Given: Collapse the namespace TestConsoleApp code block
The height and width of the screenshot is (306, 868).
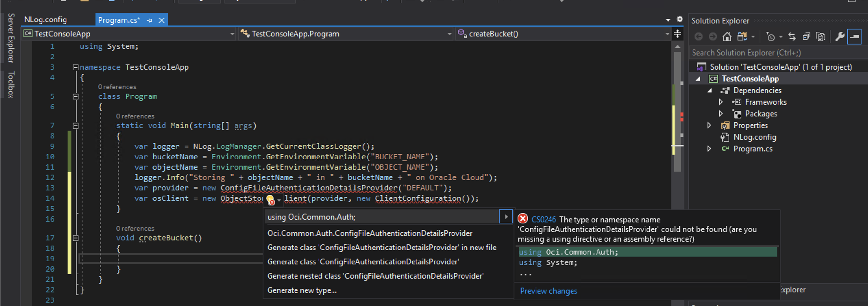Looking at the screenshot, I should pyautogui.click(x=76, y=68).
